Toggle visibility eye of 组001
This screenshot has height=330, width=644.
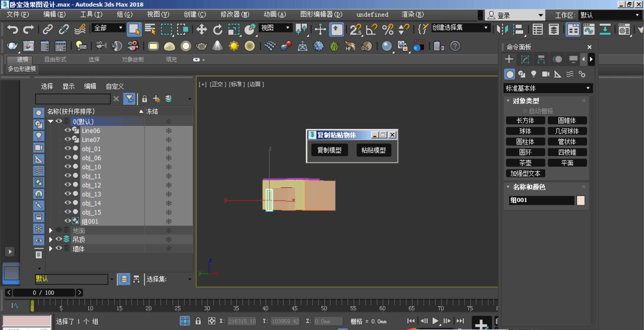pos(68,221)
